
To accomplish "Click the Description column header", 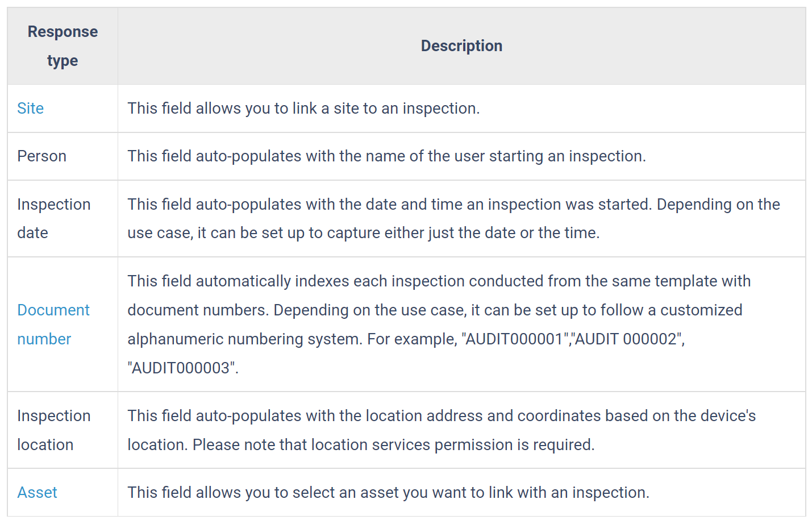I will pos(461,46).
